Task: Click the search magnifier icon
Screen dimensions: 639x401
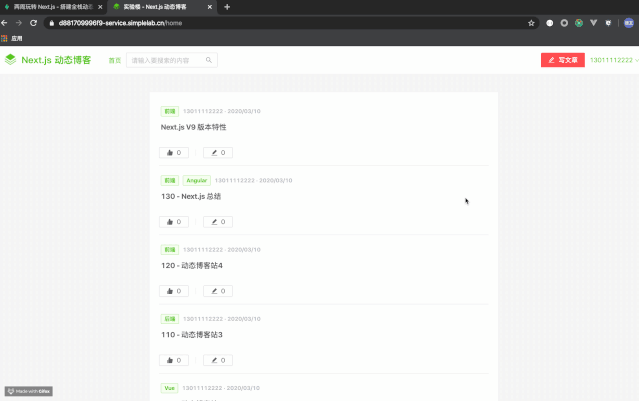Action: (x=209, y=60)
